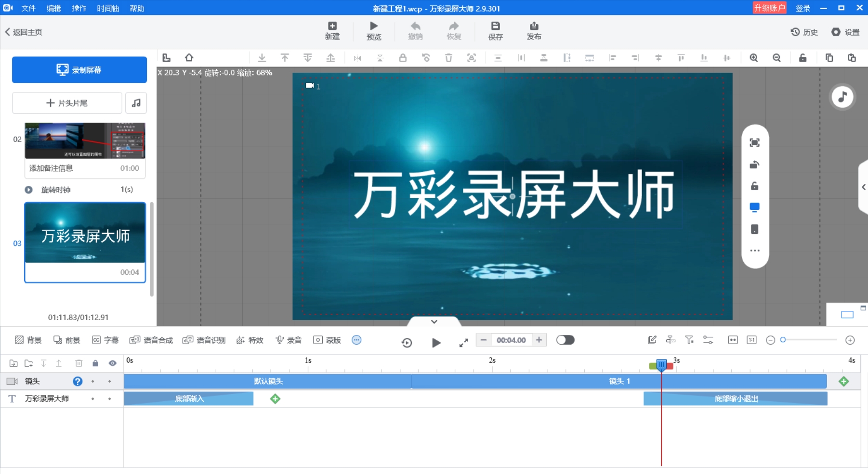This screenshot has height=474, width=868.
Task: Click the timeline zoom slider handle
Action: [x=783, y=340]
